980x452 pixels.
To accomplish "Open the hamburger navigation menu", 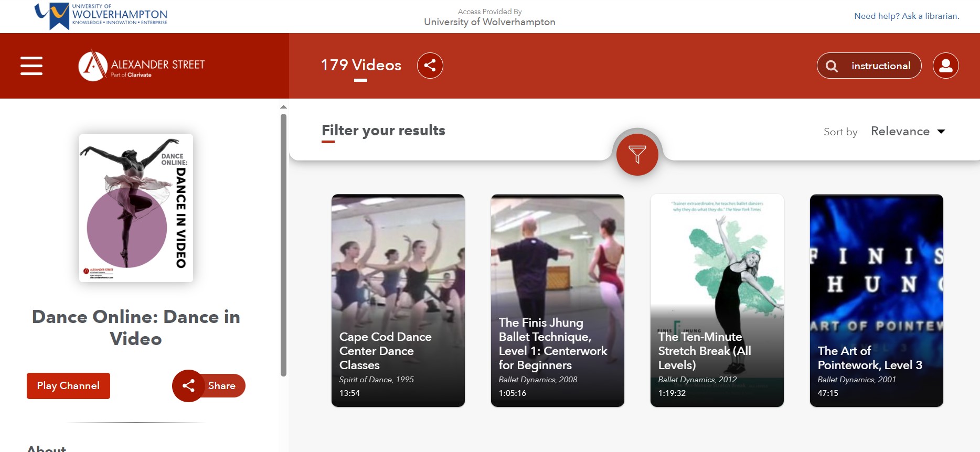I will (x=31, y=66).
